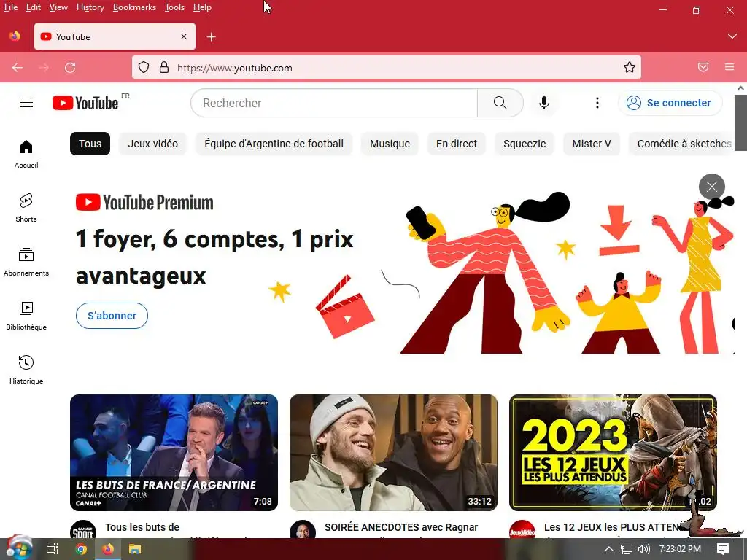Open 'Tous les buts de' video title
The height and width of the screenshot is (560, 747).
tap(142, 528)
